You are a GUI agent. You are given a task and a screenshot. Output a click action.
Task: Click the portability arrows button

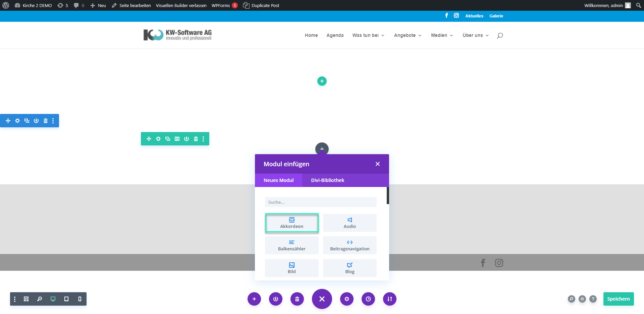point(389,299)
